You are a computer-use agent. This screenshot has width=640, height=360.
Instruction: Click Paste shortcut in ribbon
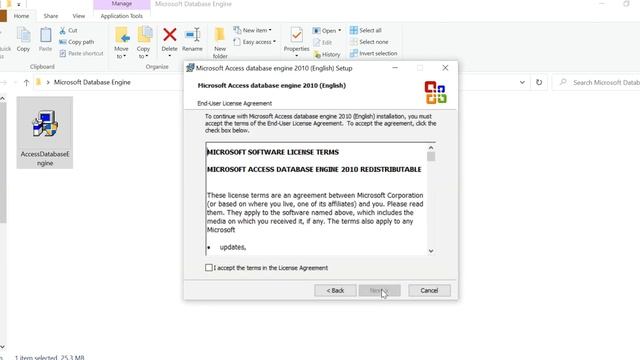(81, 53)
